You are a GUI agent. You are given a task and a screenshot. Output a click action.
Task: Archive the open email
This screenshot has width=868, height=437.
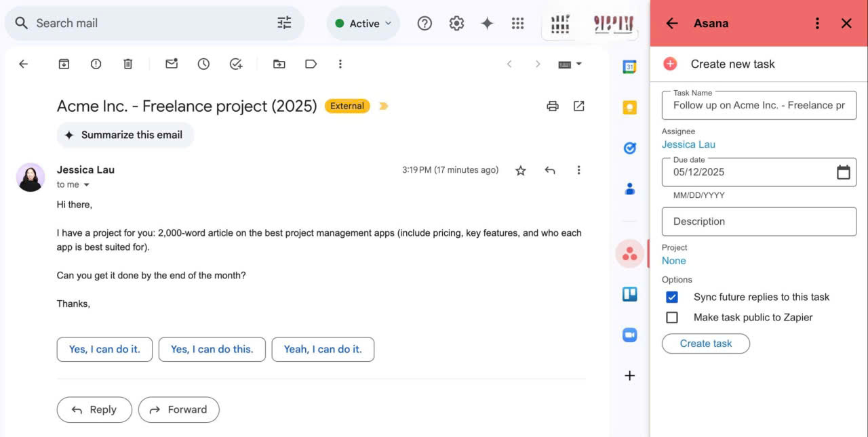pyautogui.click(x=64, y=64)
